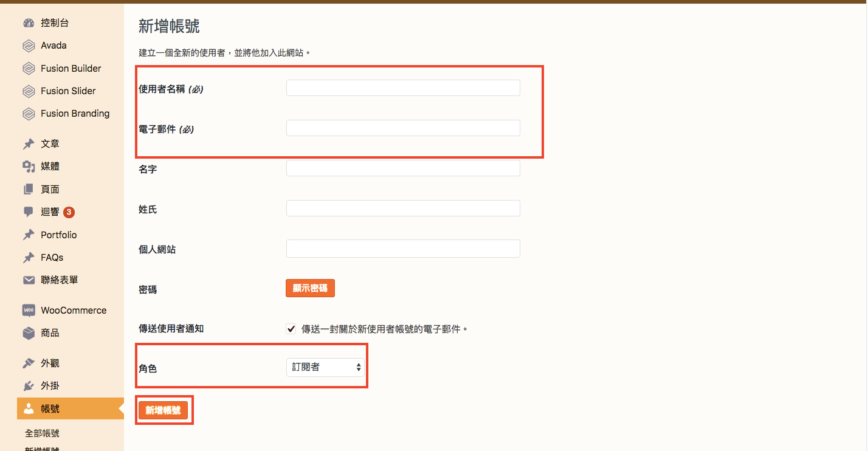This screenshot has width=868, height=451.
Task: Click the Fusion Slider layered icon
Action: 29,91
